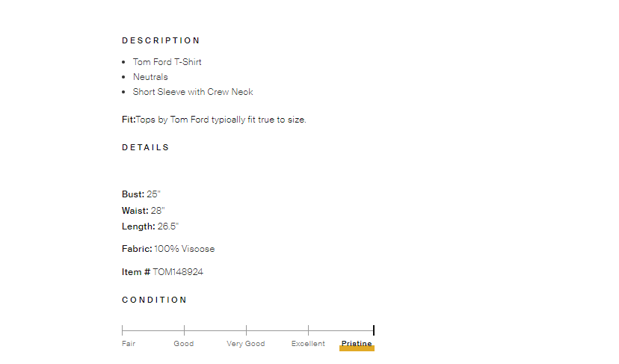Click the Pristine condition label
Viewport: 619px width, 364px height.
pyautogui.click(x=357, y=344)
